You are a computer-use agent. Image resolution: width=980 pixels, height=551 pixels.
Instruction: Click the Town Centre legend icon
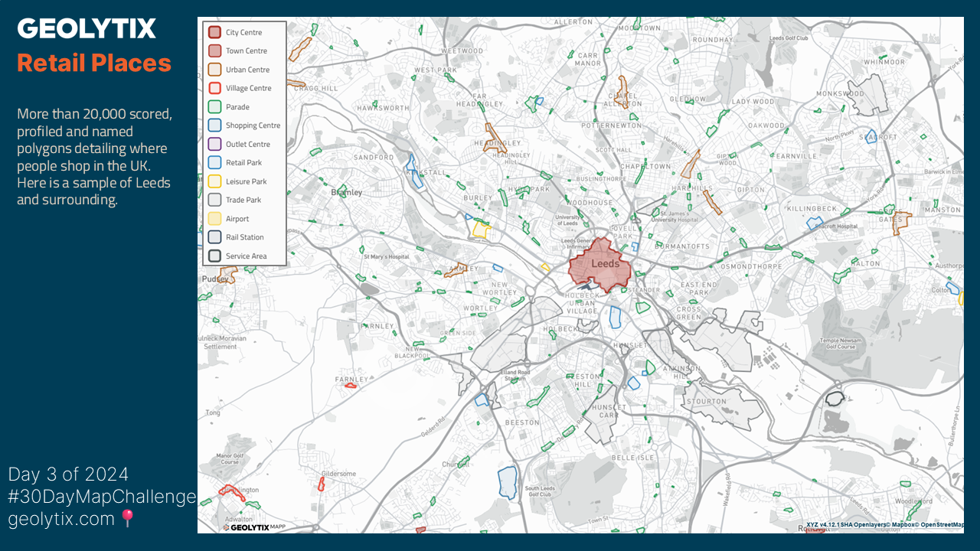click(x=215, y=51)
